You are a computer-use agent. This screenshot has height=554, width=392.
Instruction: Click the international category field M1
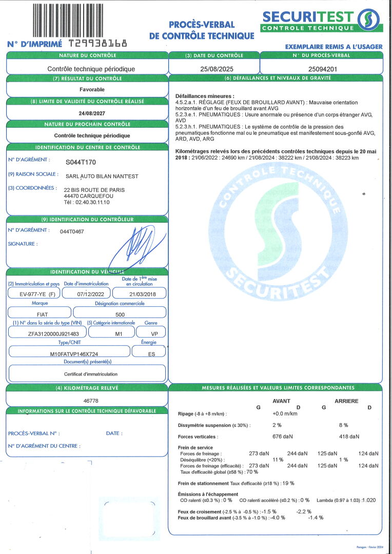tap(112, 332)
